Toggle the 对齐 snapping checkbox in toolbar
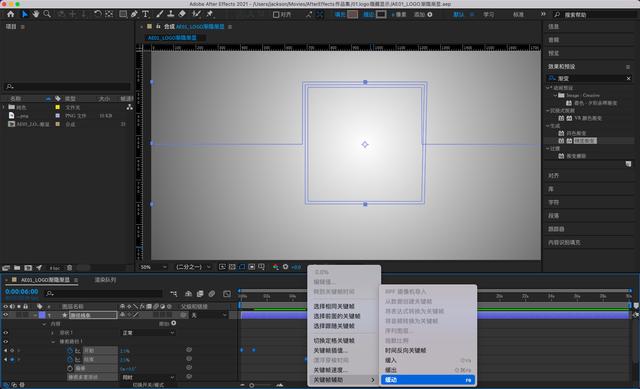 click(x=276, y=15)
